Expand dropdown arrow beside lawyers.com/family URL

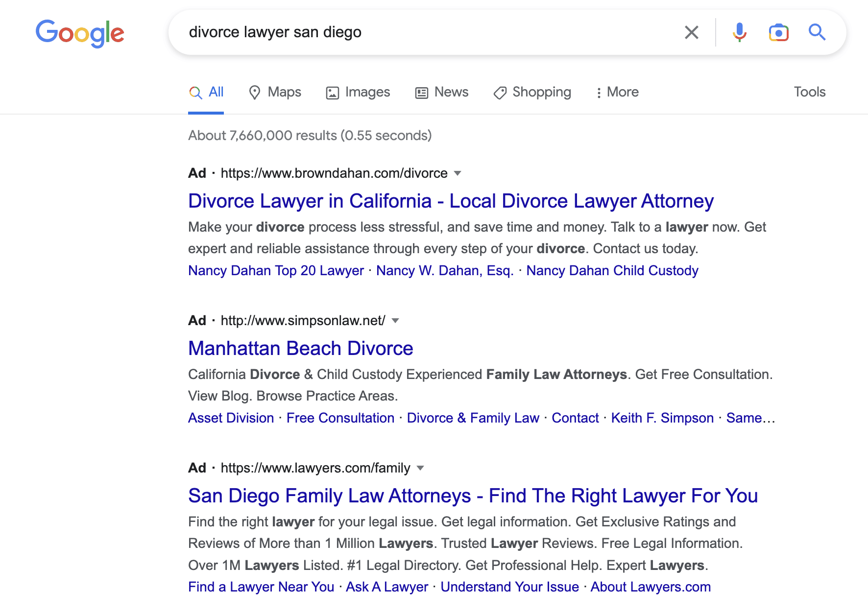tap(420, 468)
